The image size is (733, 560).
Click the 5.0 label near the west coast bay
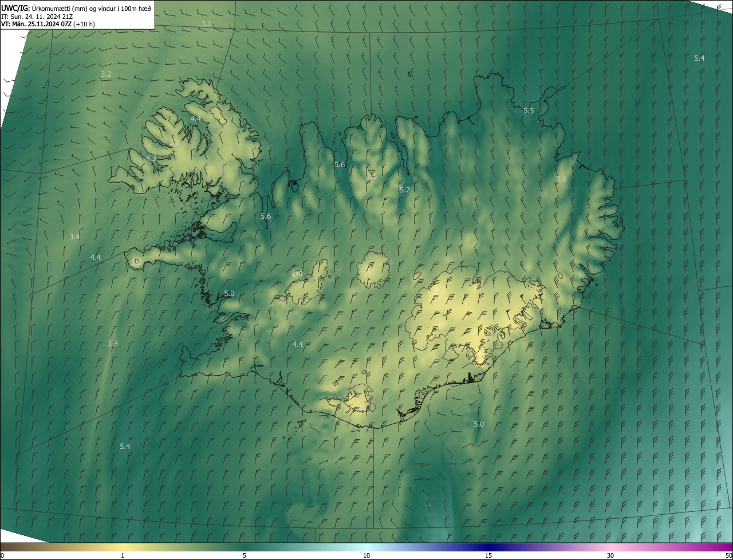click(x=229, y=293)
